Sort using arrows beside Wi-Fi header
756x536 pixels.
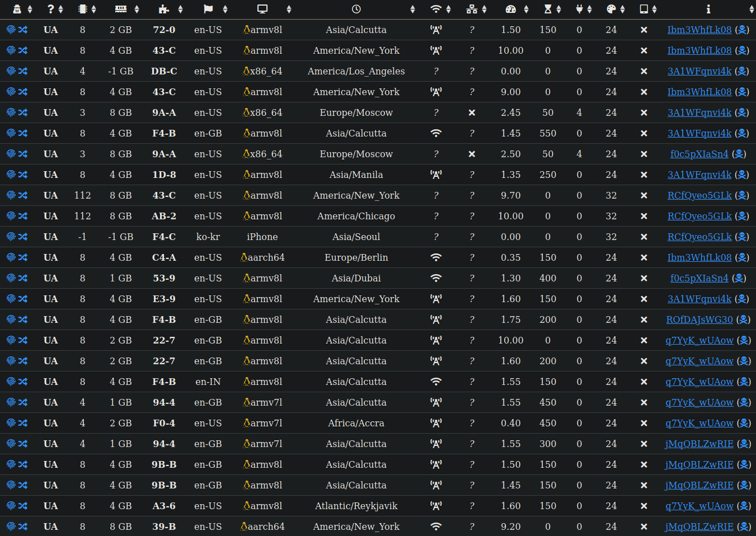click(448, 9)
